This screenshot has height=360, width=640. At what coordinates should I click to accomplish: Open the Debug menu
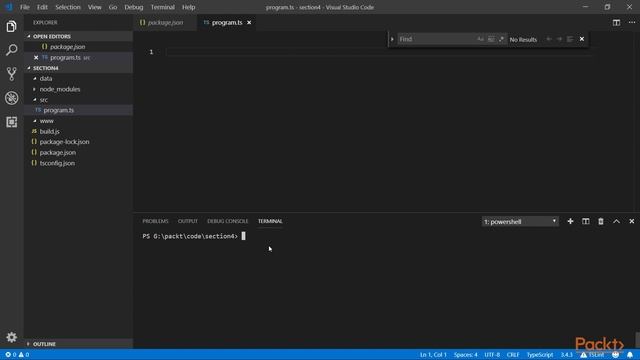click(x=134, y=7)
